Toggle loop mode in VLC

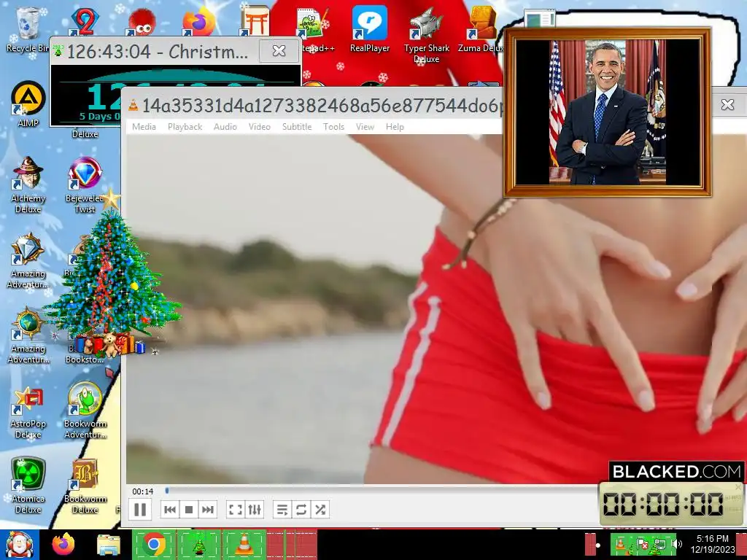pyautogui.click(x=301, y=510)
